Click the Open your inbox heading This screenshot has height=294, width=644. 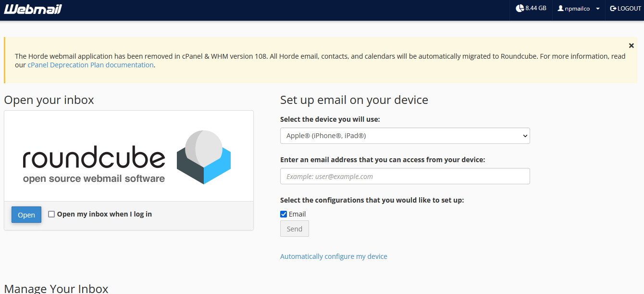[x=49, y=100]
